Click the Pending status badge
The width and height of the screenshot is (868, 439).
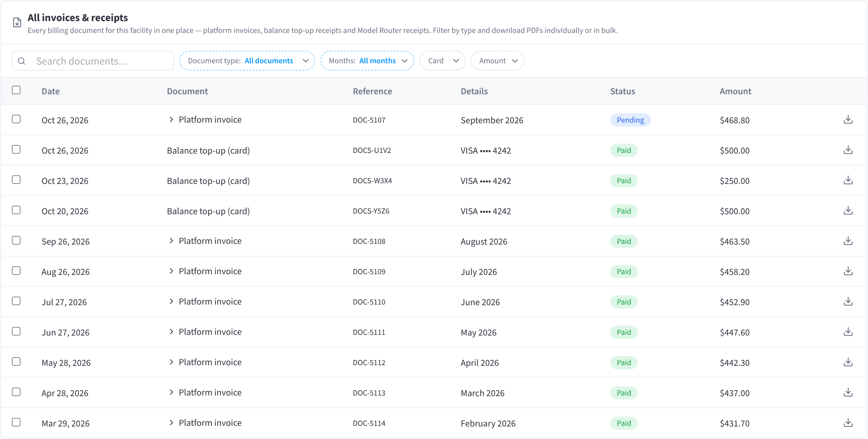click(630, 120)
